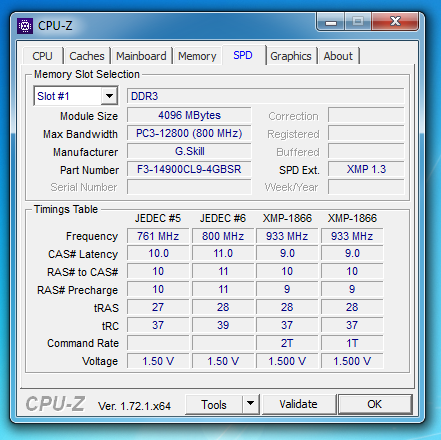Click the F3-14900CL9-4GBSR part number

(189, 169)
